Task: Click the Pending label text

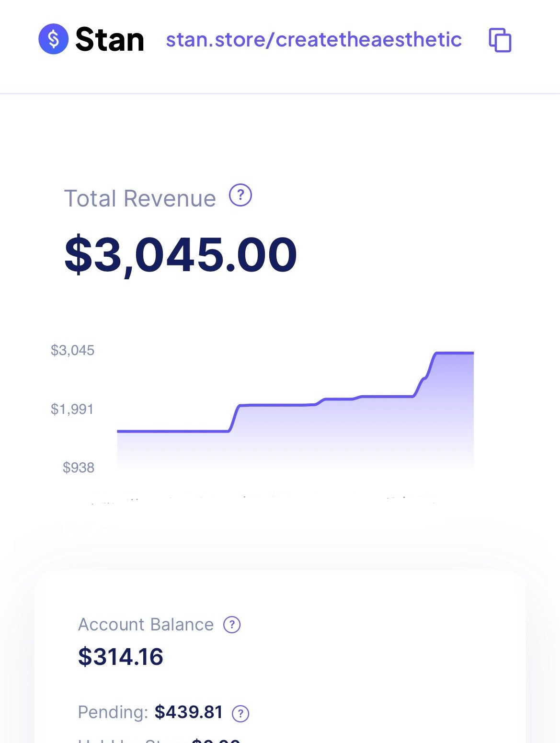Action: tap(113, 712)
